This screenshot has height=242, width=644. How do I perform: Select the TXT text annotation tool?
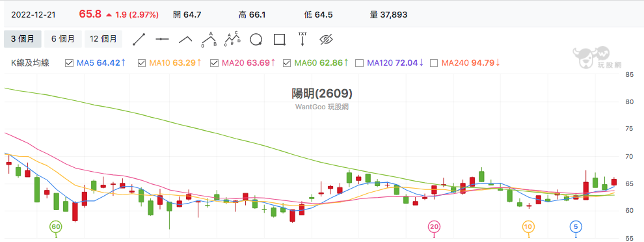(x=302, y=39)
